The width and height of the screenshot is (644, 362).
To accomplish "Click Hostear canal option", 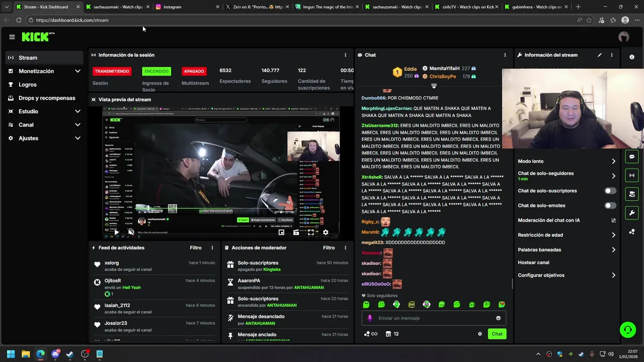I will tap(533, 262).
